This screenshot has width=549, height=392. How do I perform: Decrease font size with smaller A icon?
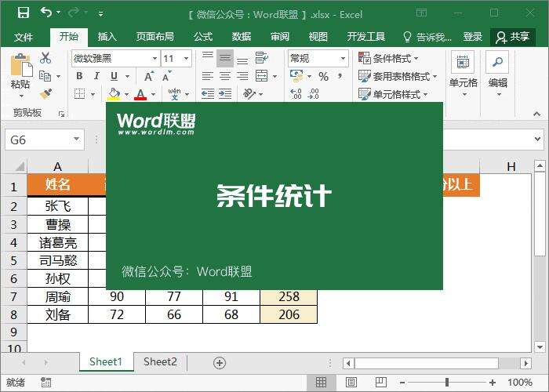[166, 76]
